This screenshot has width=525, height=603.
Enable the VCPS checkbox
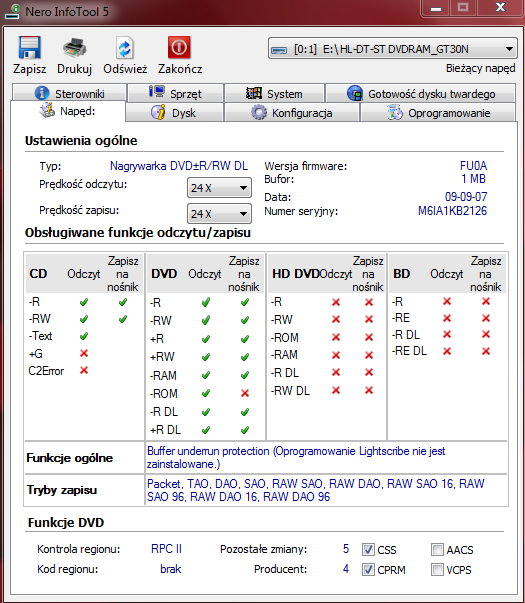[437, 569]
